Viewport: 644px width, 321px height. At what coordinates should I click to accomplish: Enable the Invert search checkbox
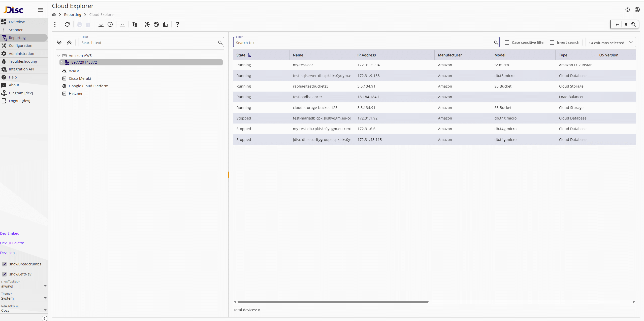[x=552, y=43]
